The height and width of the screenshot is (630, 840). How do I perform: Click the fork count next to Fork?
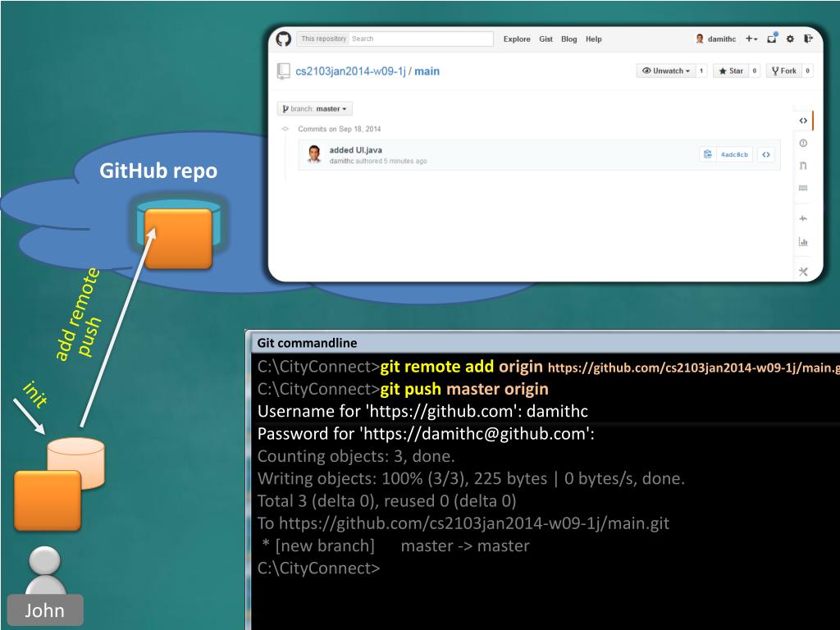(x=807, y=71)
